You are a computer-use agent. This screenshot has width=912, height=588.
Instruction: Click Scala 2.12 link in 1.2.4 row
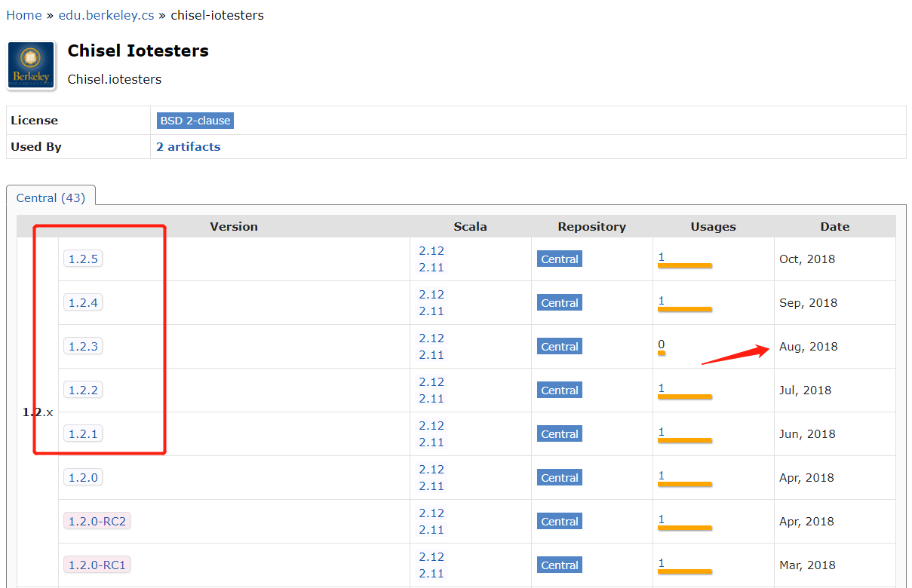(431, 295)
